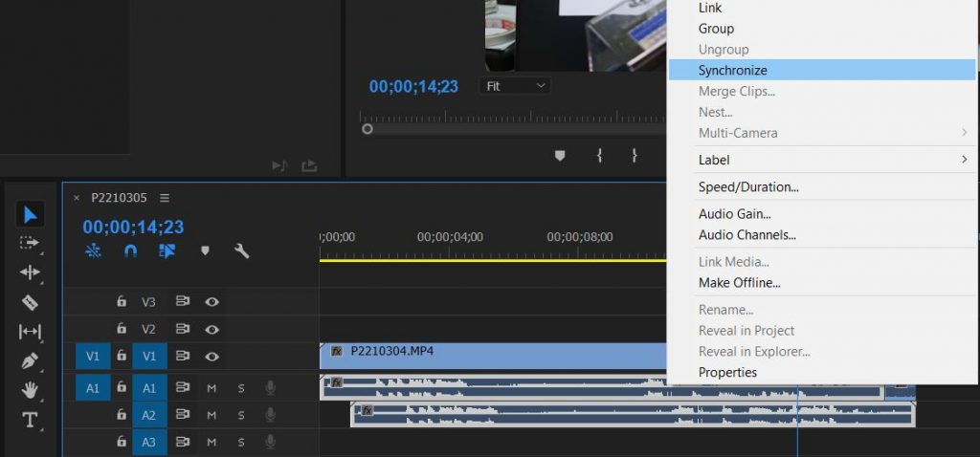Image resolution: width=980 pixels, height=457 pixels.
Task: Toggle the lock on track V3
Action: pos(122,301)
